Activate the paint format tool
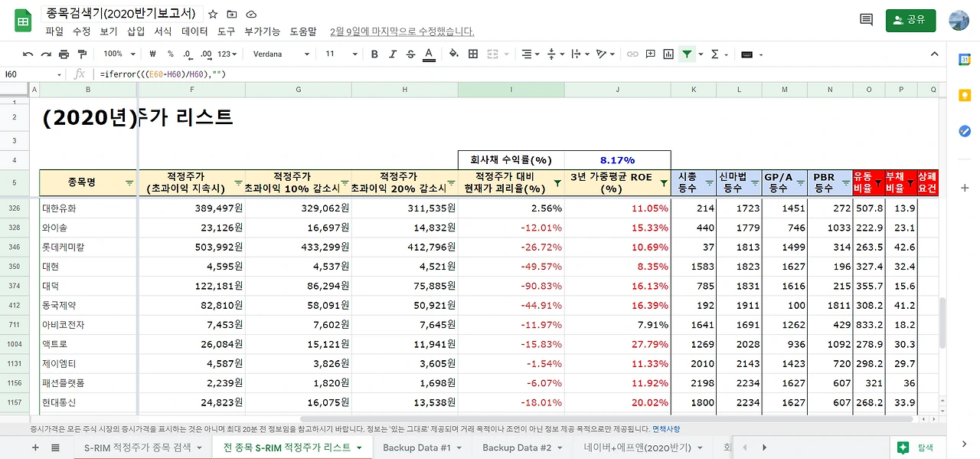980x459 pixels. coord(82,54)
